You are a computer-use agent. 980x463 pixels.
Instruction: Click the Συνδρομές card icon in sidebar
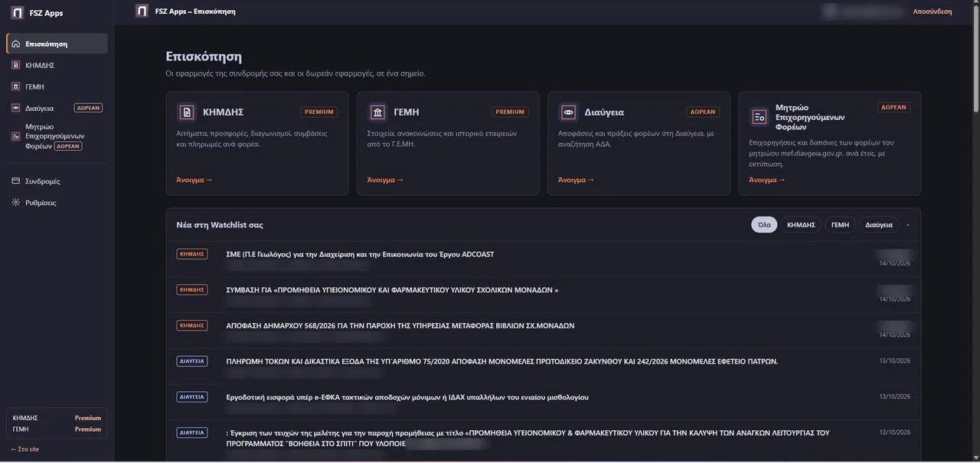click(x=16, y=181)
